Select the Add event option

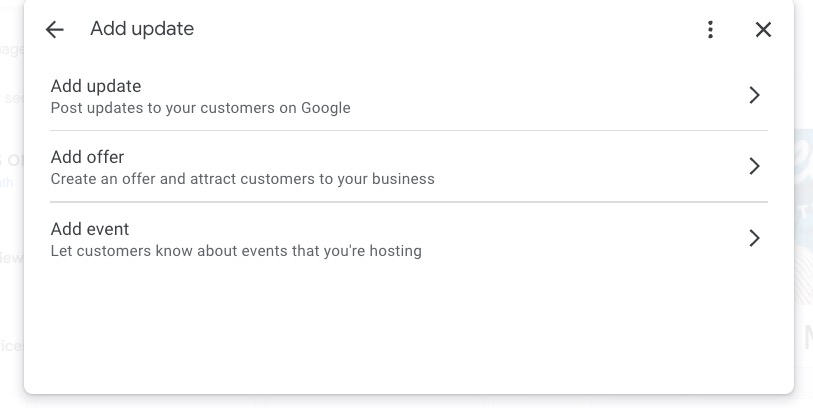[x=90, y=229]
